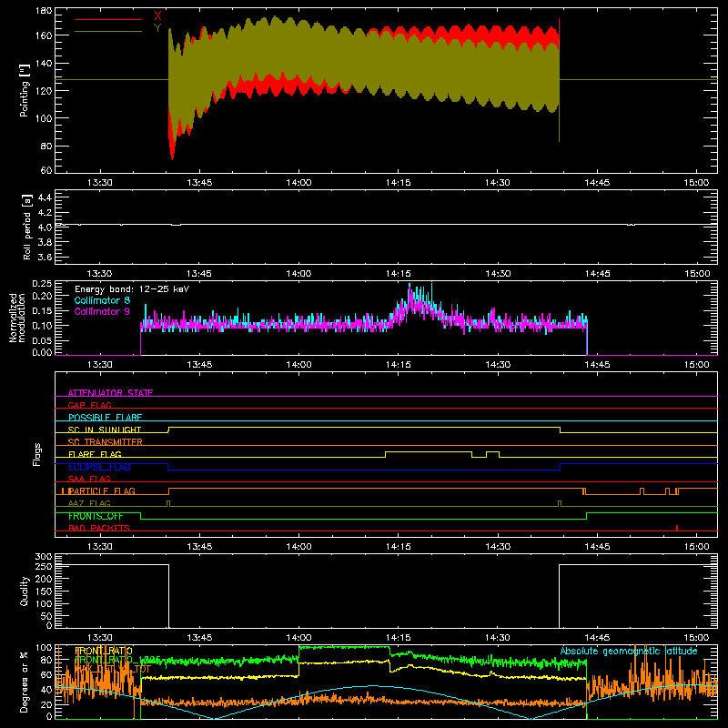The height and width of the screenshot is (728, 728).
Task: Select the ECLIPSE_FLAG label
Action: [99, 467]
